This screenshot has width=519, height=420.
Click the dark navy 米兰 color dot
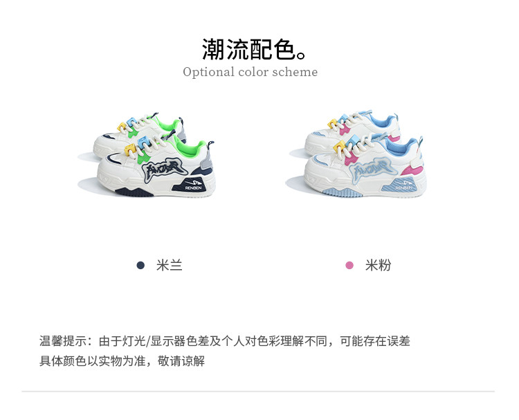(x=140, y=265)
